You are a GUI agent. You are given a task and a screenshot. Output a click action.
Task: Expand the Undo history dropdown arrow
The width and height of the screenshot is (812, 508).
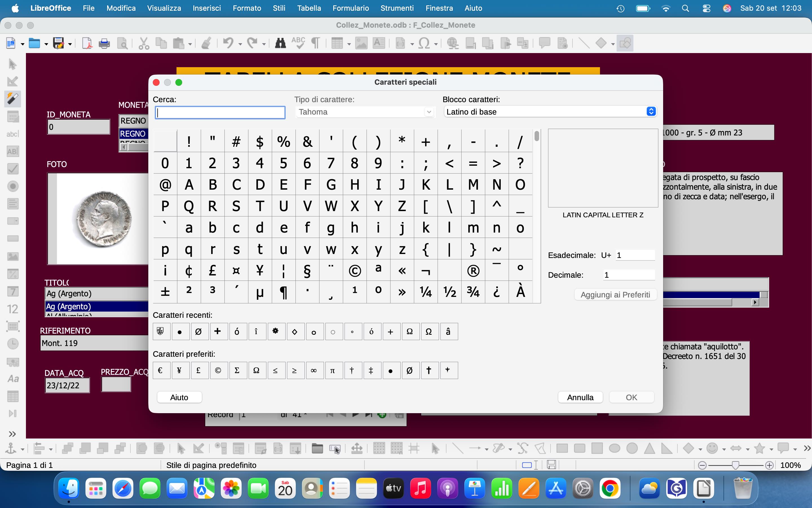(240, 44)
